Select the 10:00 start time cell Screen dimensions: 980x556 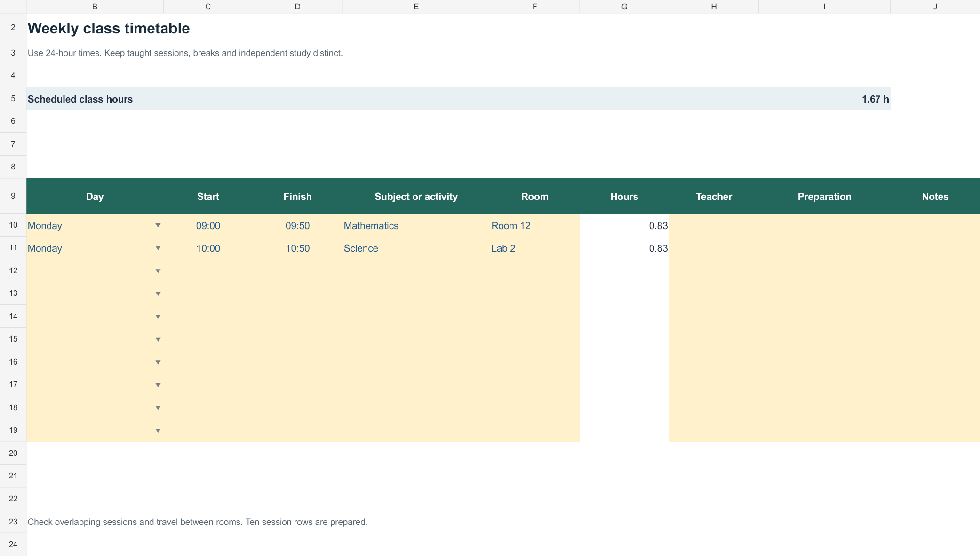tap(208, 248)
